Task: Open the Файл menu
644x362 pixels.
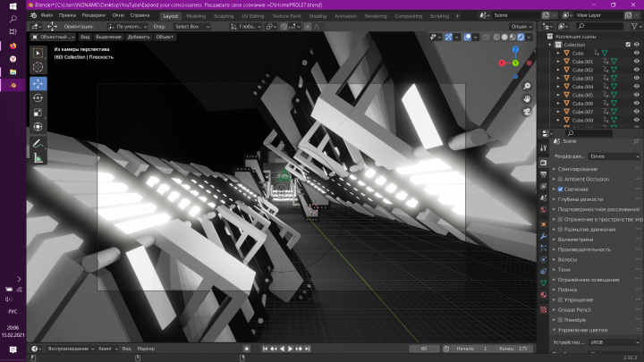Action: tap(47, 15)
